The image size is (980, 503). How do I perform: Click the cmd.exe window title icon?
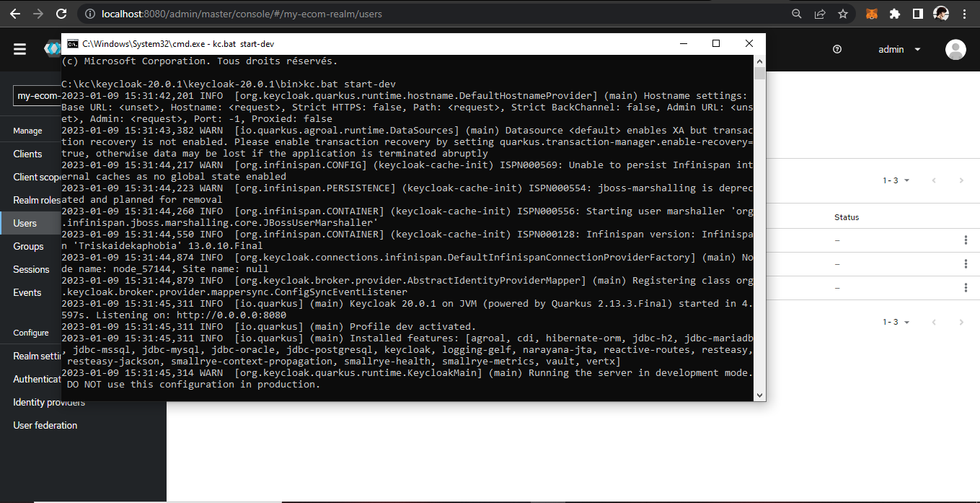point(72,44)
